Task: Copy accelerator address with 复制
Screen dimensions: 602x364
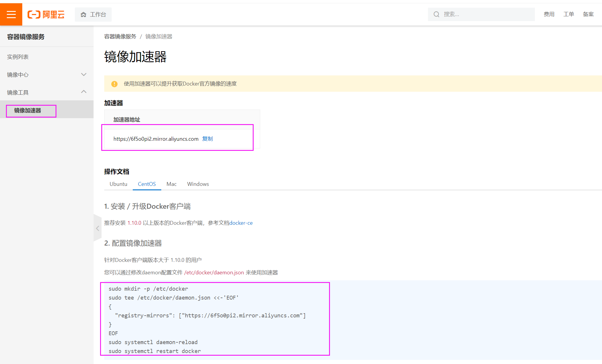Action: tap(207, 139)
